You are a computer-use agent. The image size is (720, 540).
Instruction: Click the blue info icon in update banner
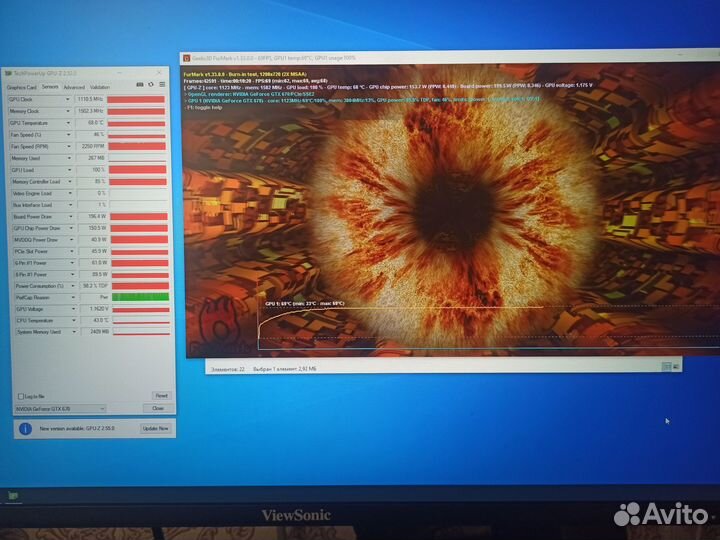(27, 428)
